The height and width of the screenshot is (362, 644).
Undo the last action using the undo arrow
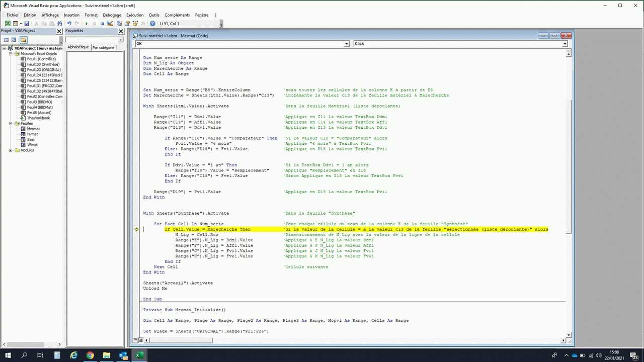pos(69,24)
